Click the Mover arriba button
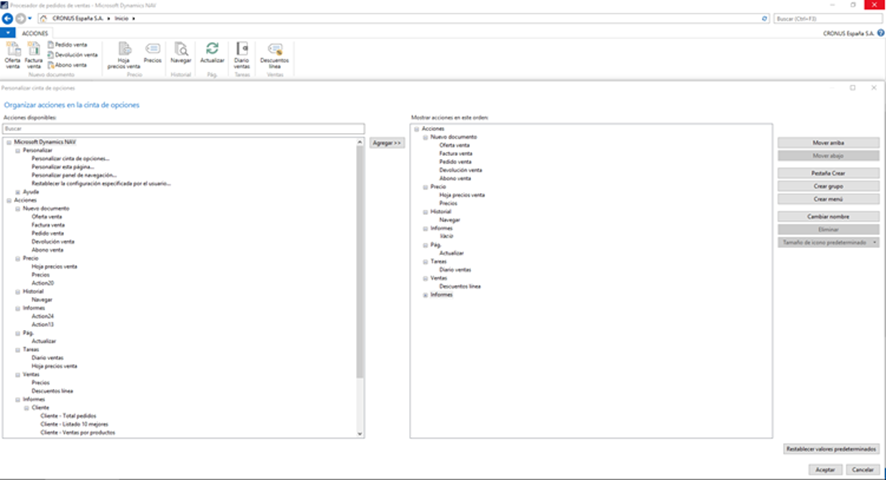Image resolution: width=886 pixels, height=480 pixels. 828,143
